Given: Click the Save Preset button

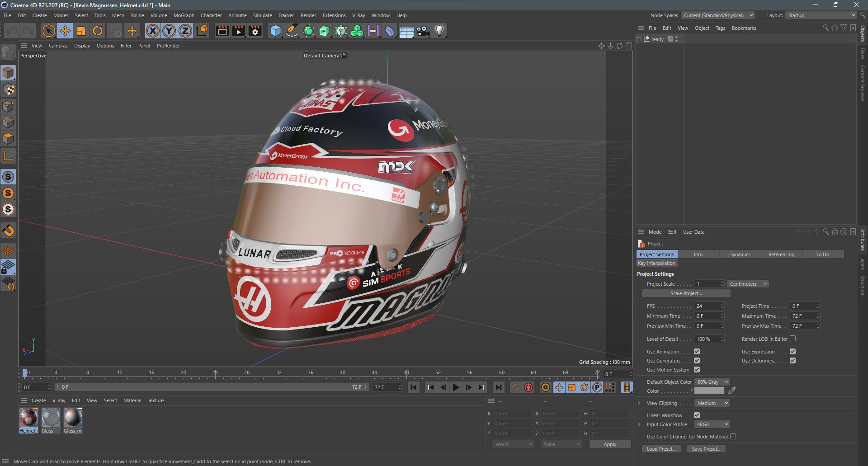Looking at the screenshot, I should pos(706,449).
